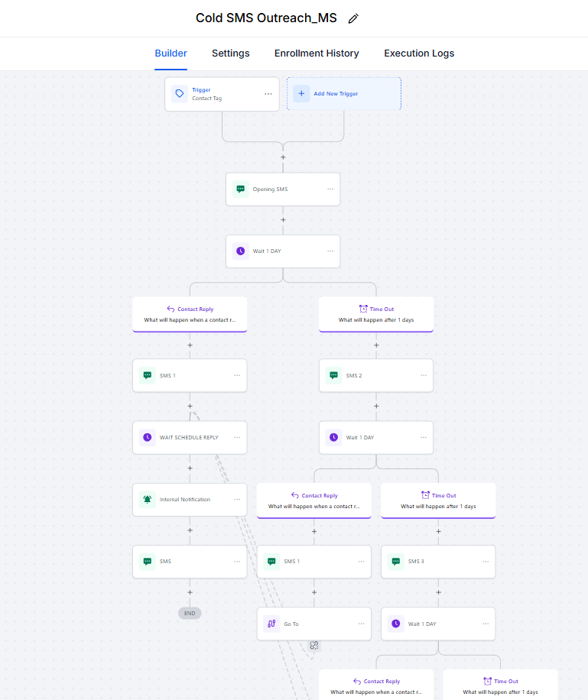Open the Trigger card three-dot menu
Viewport: 588px width, 700px height.
pos(268,94)
